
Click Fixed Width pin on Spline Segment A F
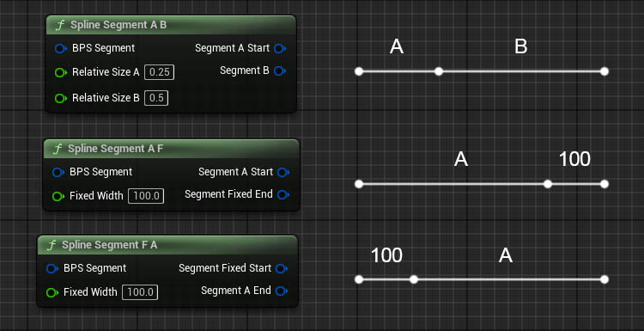[x=58, y=196]
